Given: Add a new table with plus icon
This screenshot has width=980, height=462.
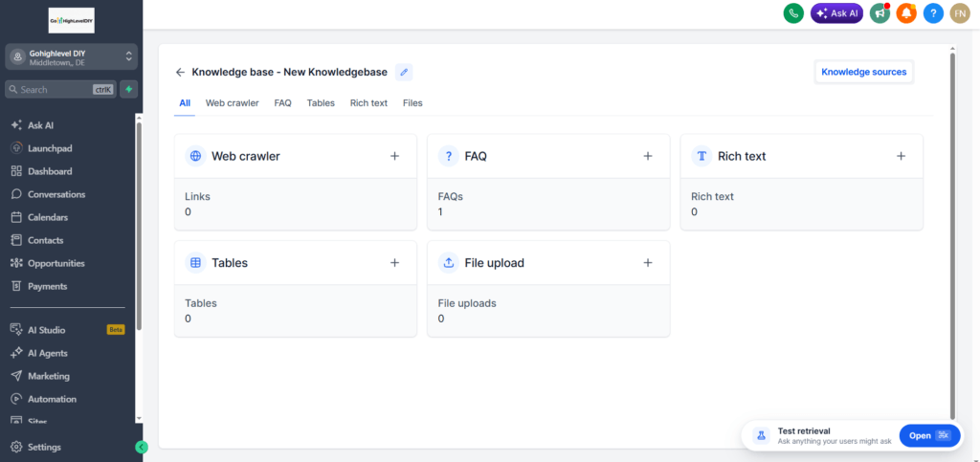Looking at the screenshot, I should [394, 263].
